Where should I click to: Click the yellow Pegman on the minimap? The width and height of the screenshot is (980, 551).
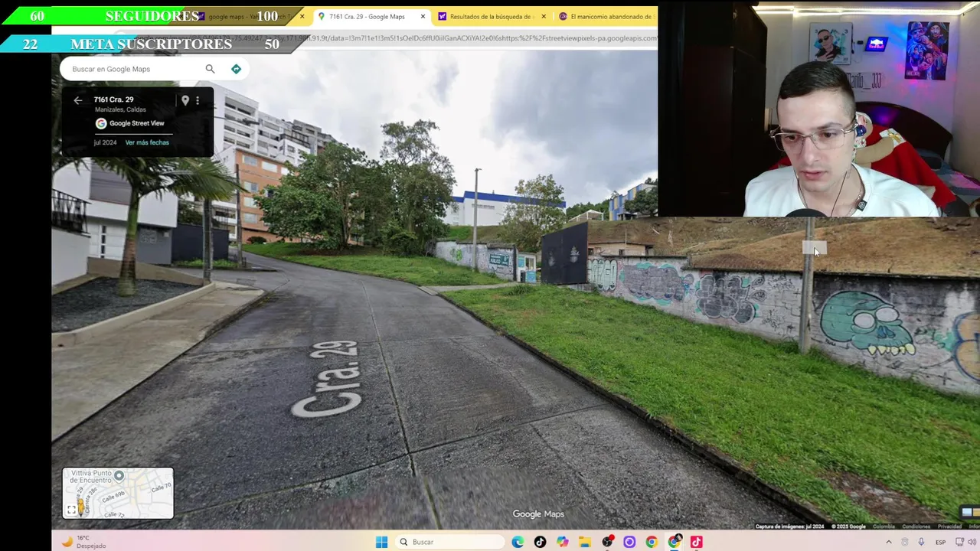(x=80, y=508)
